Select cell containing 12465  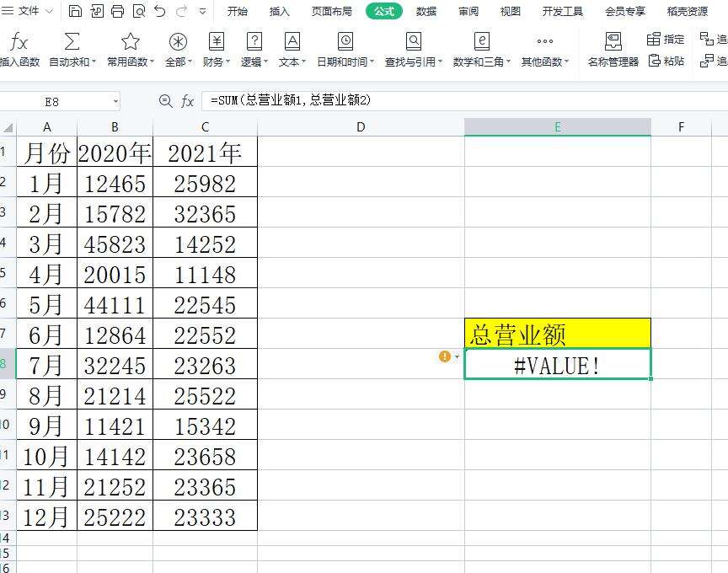(x=115, y=182)
